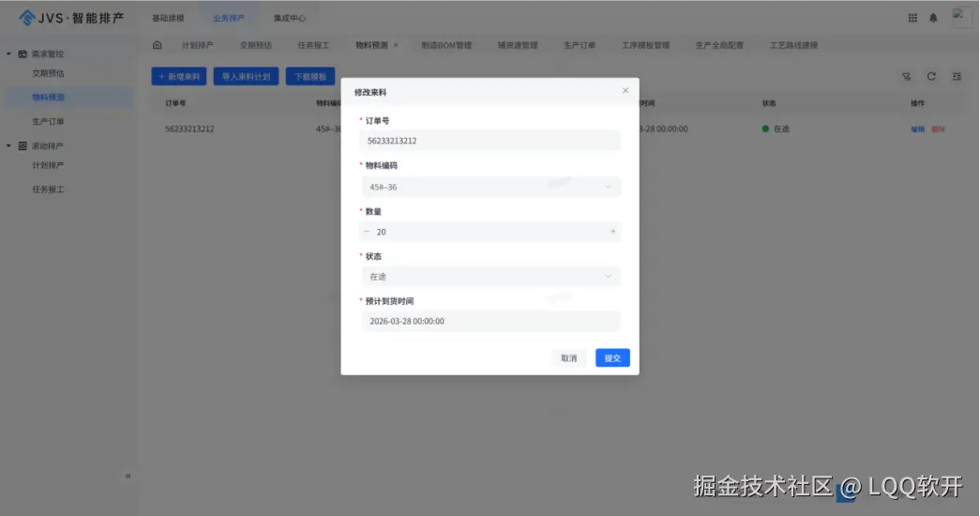
Task: Close the 修改来料 dialog with the X
Action: pos(625,91)
